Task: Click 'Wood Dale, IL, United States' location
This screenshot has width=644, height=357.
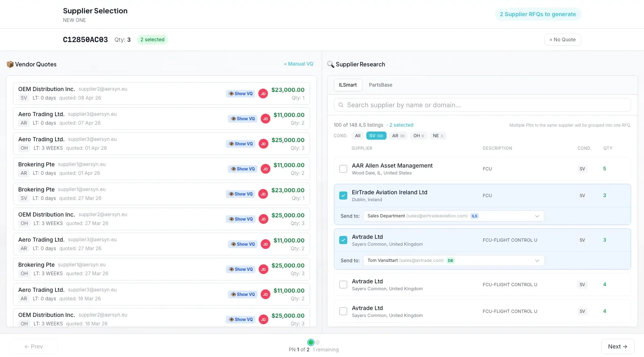Action: [x=382, y=173]
